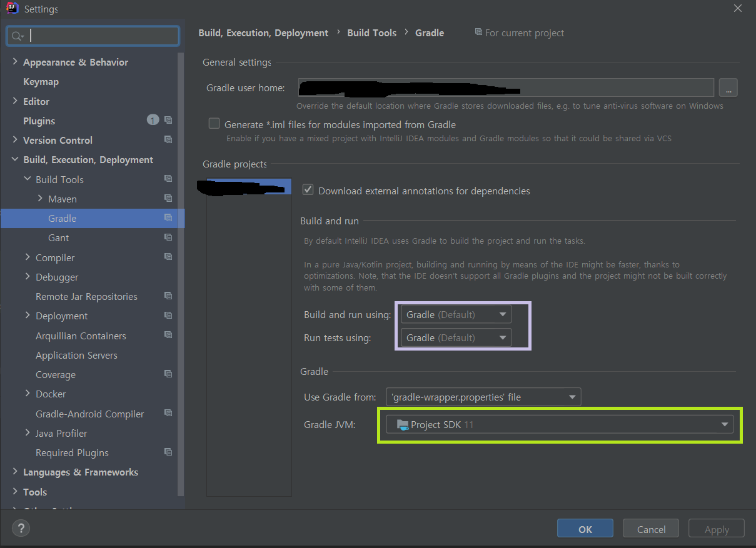Toggle Generate *.iml files checkbox
The width and height of the screenshot is (756, 548).
point(214,124)
